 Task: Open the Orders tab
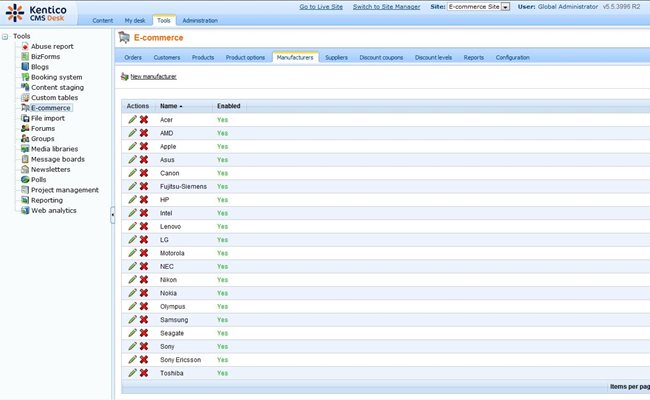(133, 58)
